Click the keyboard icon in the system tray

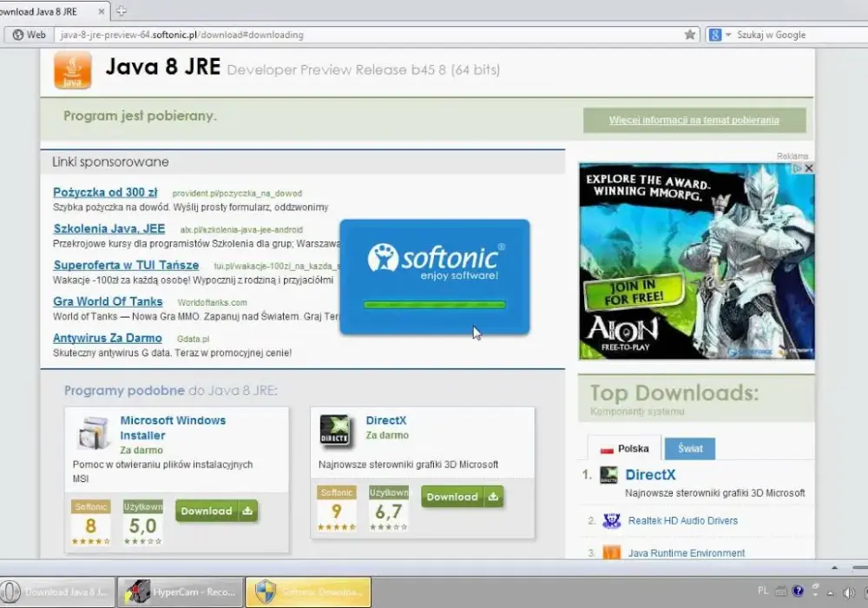click(x=780, y=591)
